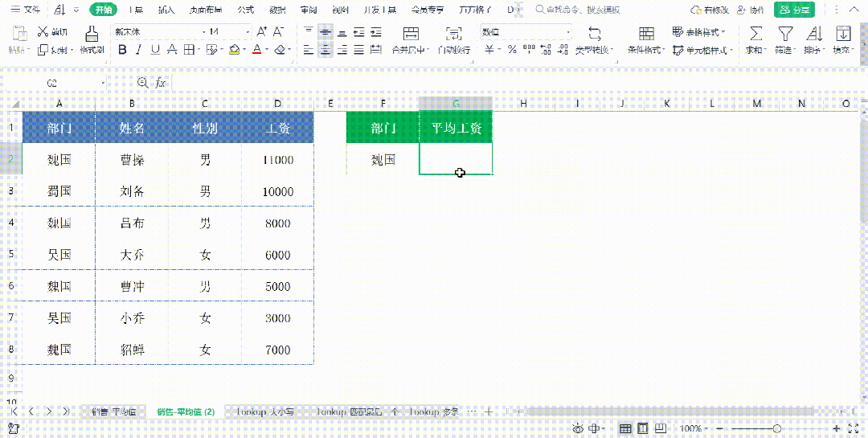
Task: Select the Lookup sheet tab after green tab
Action: pos(264,412)
